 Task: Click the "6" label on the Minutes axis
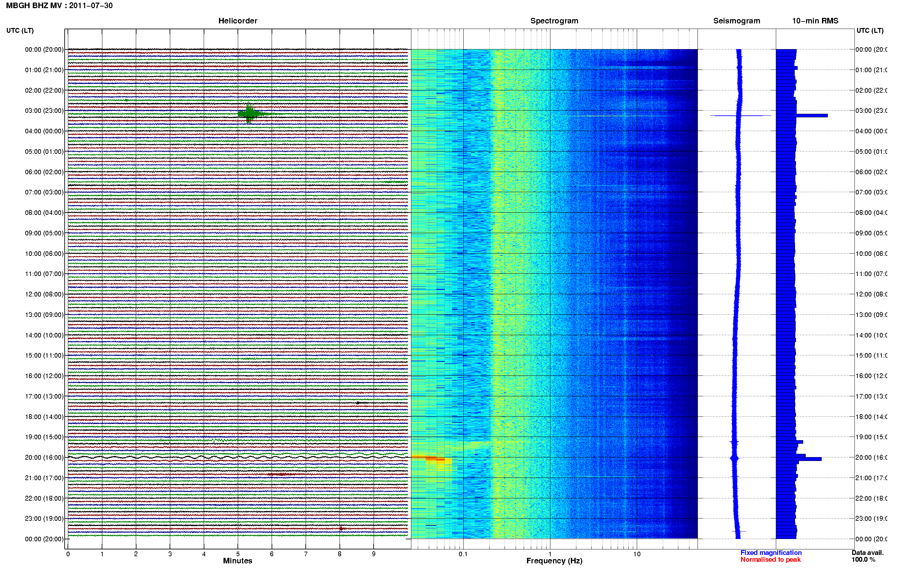tap(272, 554)
